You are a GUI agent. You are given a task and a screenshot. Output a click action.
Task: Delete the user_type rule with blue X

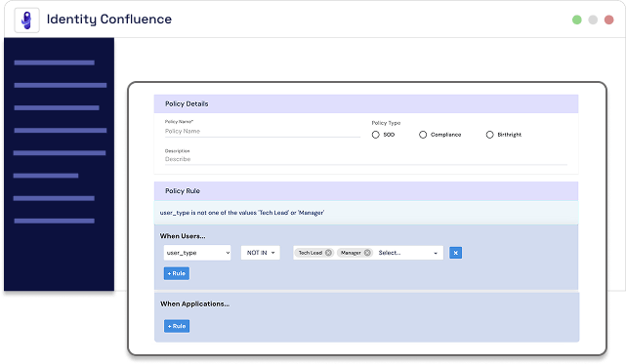point(455,253)
